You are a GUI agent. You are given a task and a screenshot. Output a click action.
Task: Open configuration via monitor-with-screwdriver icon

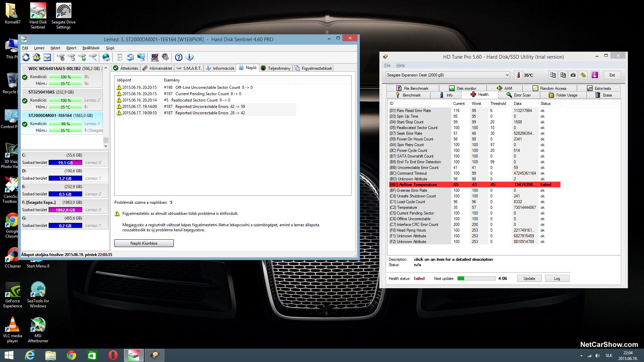coord(155,57)
